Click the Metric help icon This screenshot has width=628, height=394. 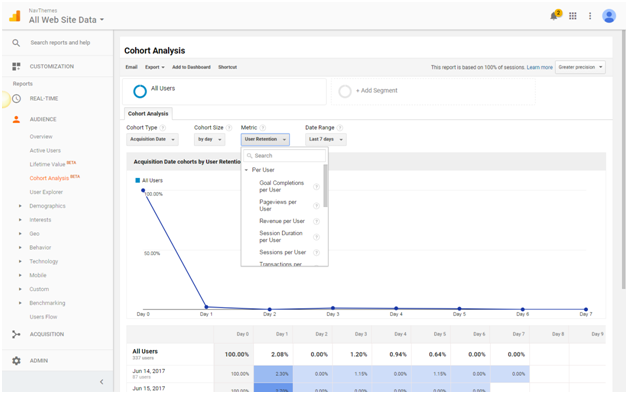[263, 128]
